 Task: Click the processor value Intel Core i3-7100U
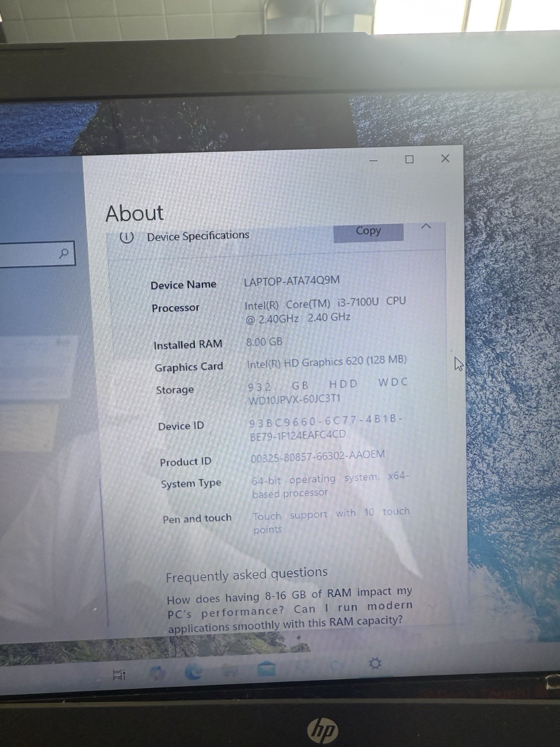[325, 310]
